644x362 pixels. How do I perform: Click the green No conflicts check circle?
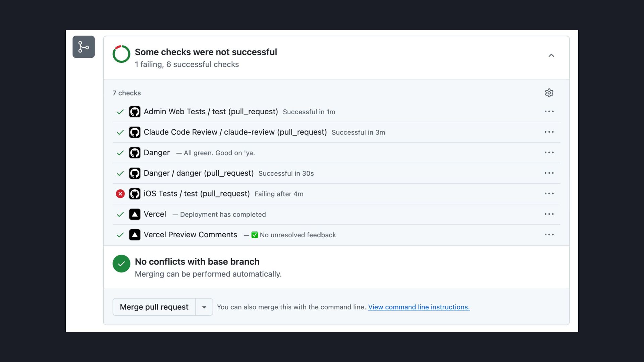point(121,264)
